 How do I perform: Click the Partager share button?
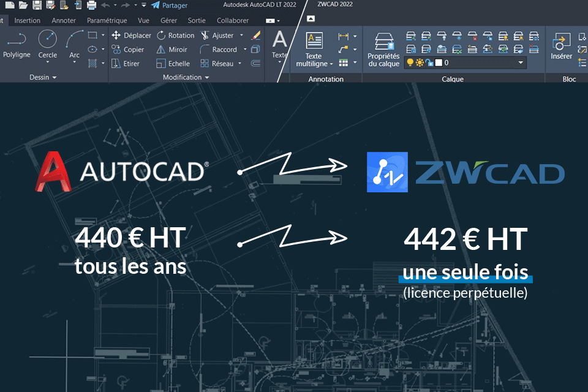tap(169, 6)
